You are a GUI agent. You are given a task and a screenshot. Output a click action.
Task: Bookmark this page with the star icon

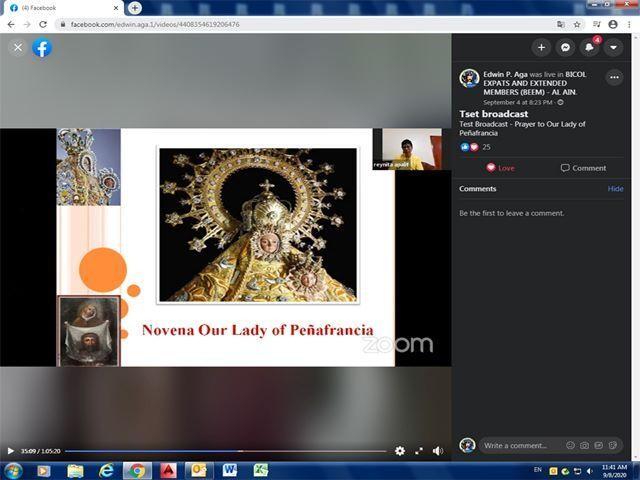[x=577, y=24]
